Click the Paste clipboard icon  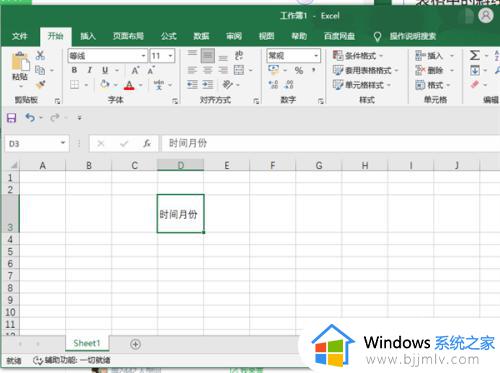click(20, 62)
